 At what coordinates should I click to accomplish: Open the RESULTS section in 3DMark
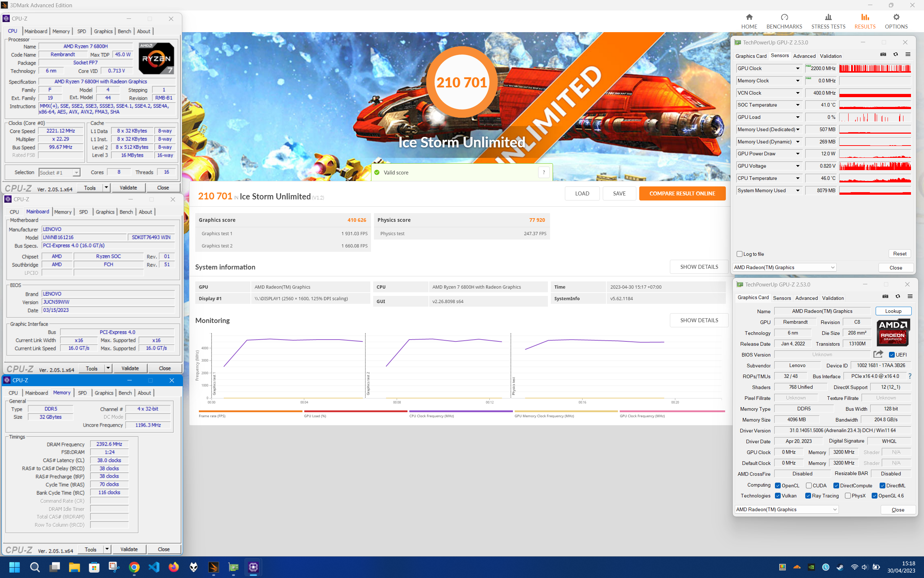pos(864,21)
